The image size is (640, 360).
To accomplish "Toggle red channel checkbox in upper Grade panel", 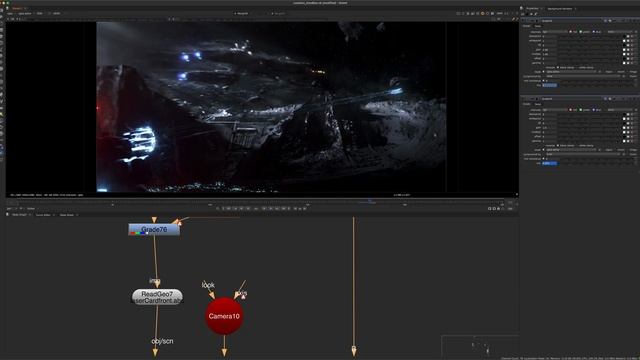I will coord(571,31).
